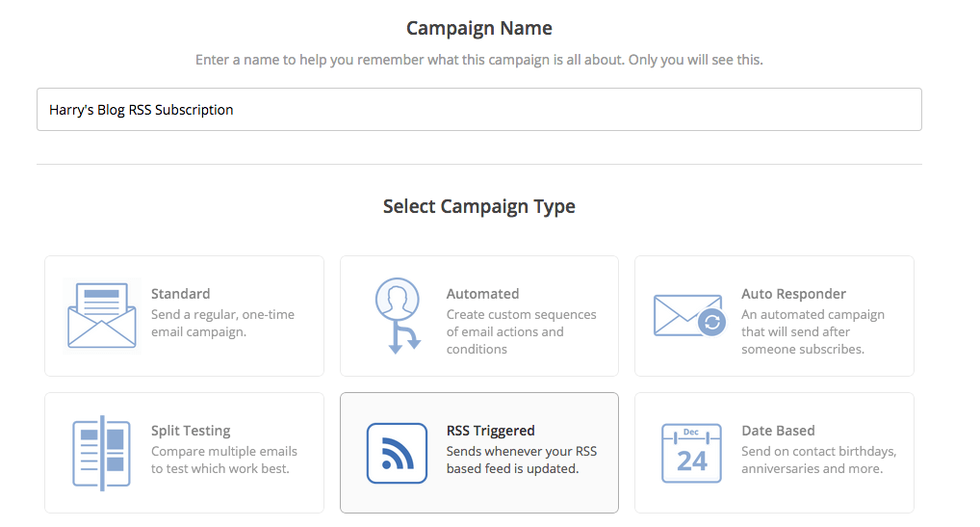This screenshot has height=527, width=980.
Task: Click the Campaign Name text field
Action: (x=478, y=110)
